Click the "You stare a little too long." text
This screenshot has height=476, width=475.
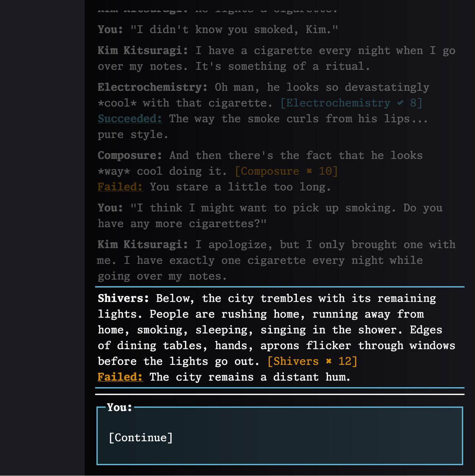tap(240, 187)
